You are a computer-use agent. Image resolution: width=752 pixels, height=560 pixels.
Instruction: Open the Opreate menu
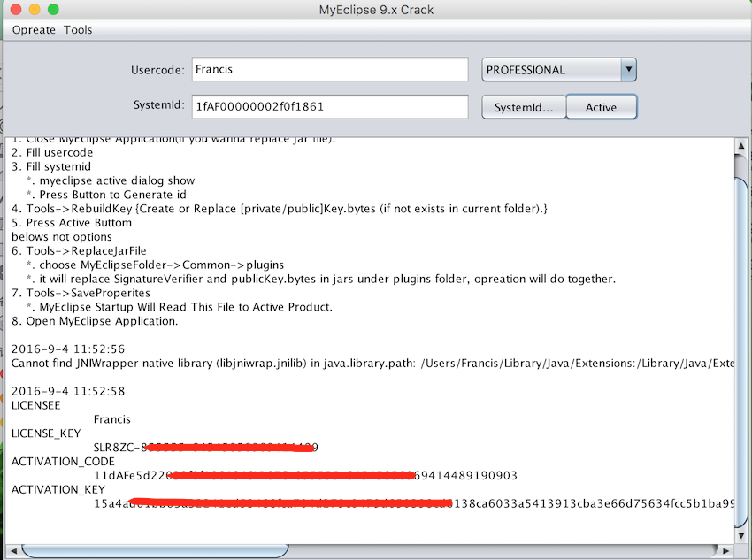point(34,30)
